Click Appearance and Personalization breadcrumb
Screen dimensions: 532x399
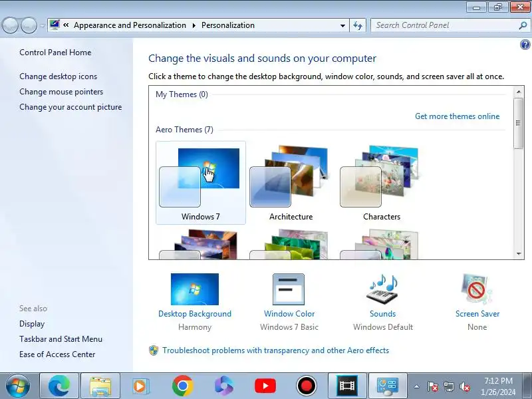click(x=130, y=25)
